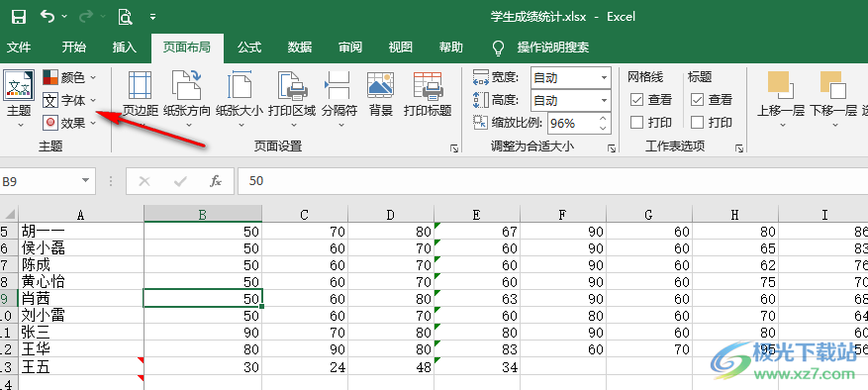Open Breaks (分隔符) menu
The height and width of the screenshot is (390, 868).
pos(339,100)
